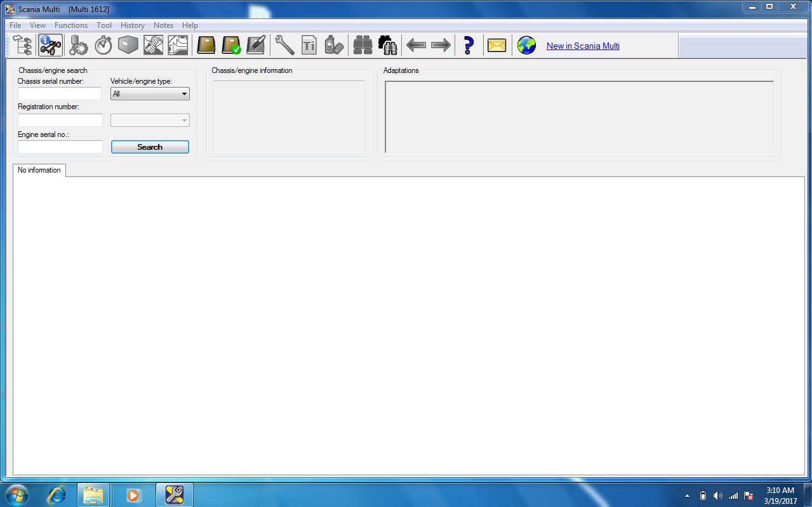Click the Engine serial no. field
Screen dimensions: 812x507
[x=60, y=147]
